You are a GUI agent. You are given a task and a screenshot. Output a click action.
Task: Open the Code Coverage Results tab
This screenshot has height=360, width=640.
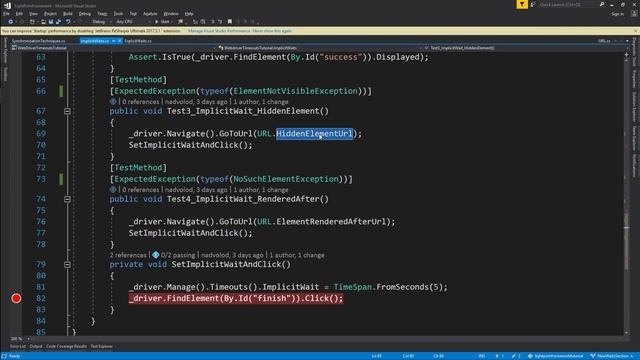tap(66, 347)
